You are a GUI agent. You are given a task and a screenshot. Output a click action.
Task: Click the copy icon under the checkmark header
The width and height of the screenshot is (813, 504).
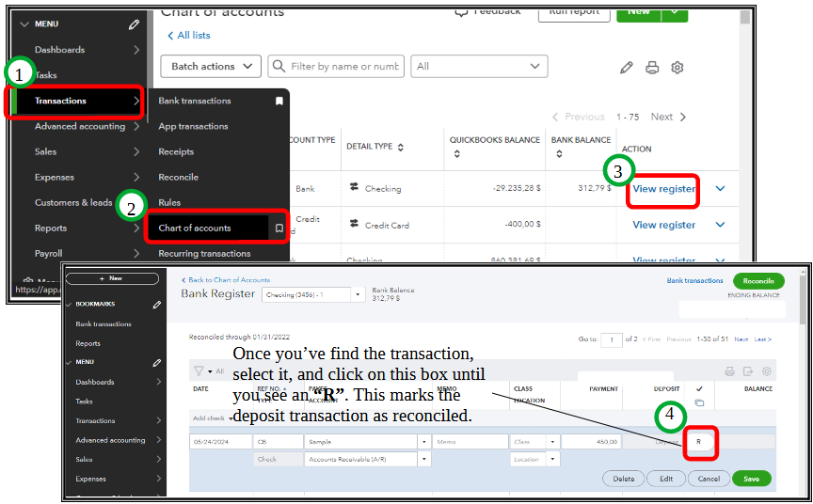pos(699,402)
